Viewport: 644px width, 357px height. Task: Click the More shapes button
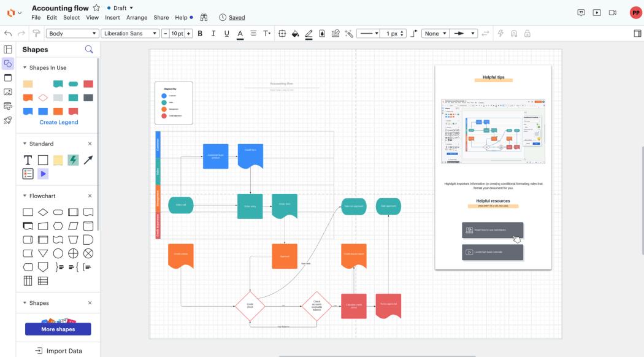[58, 329]
